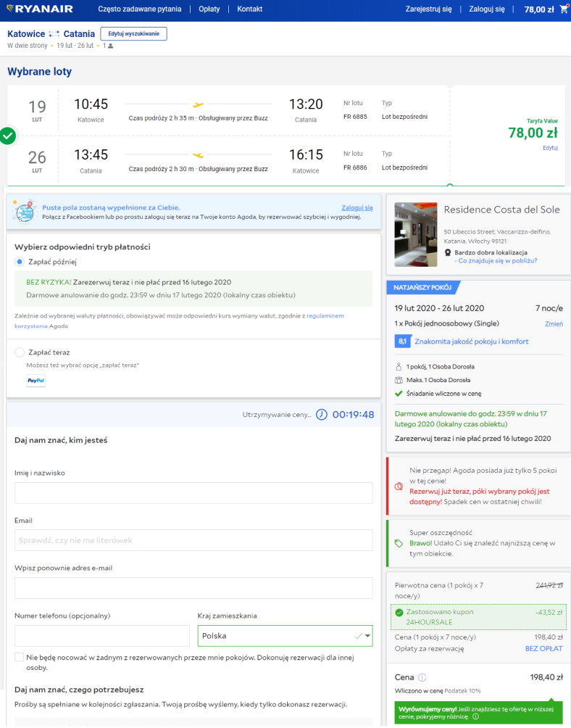
Task: Click the info icon in Wyrównujemy ceny banner
Action: pos(475,716)
